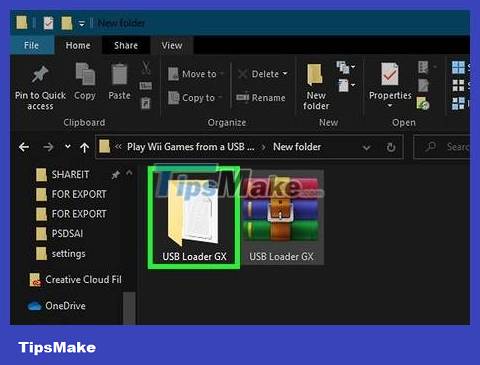
Task: Click quick access New folder icon in title bar
Action: (67, 23)
